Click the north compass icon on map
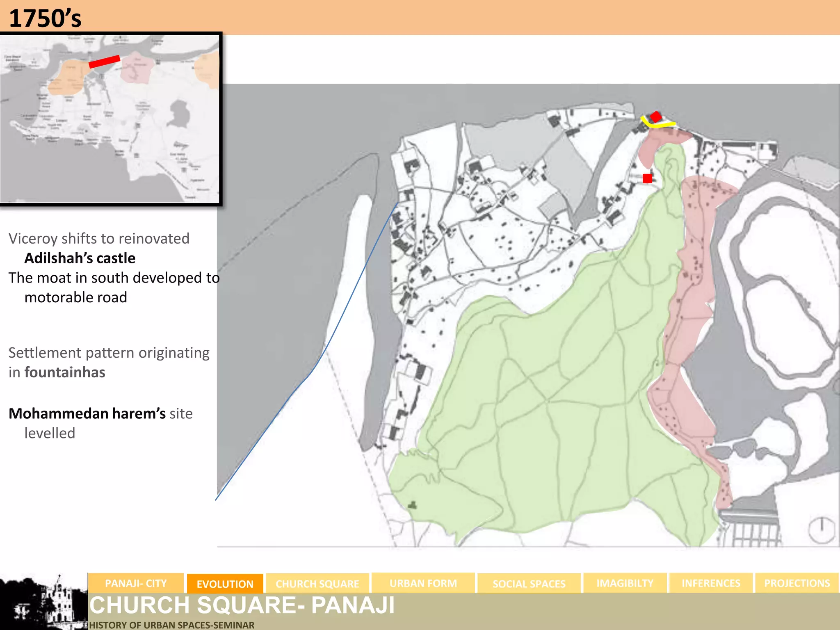Screen dimensions: 840x630 pos(822,530)
